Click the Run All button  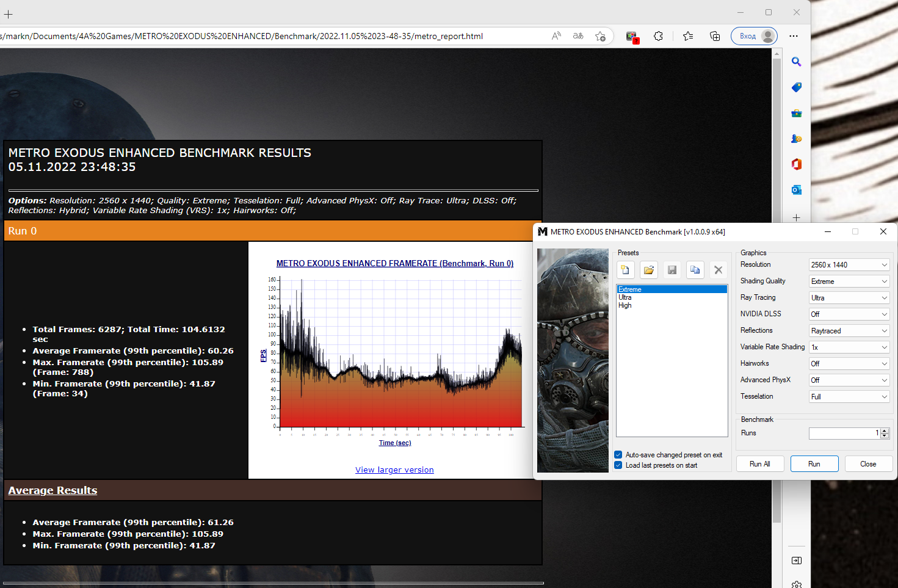point(760,464)
